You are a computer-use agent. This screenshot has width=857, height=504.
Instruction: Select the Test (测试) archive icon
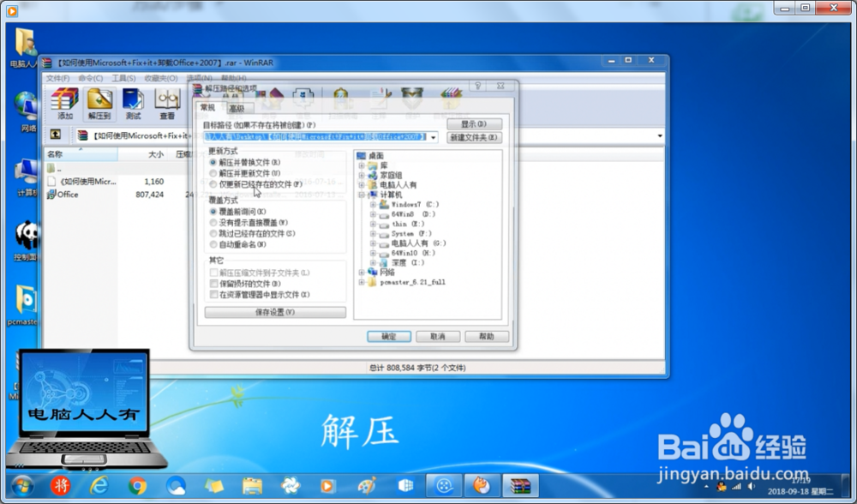(x=133, y=102)
